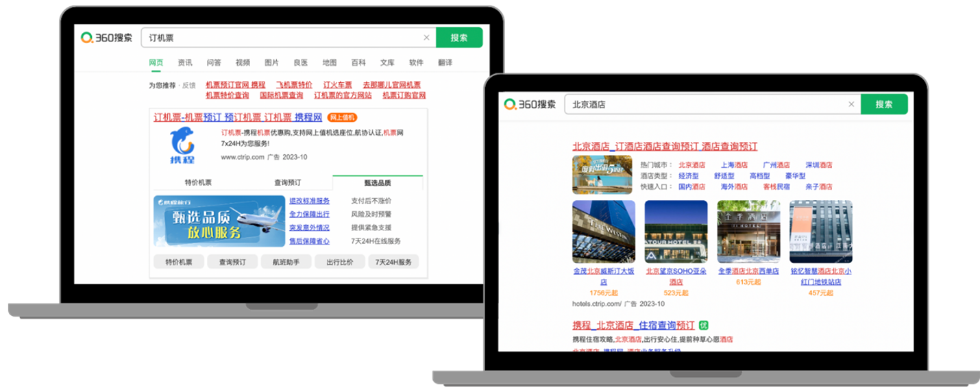
Task: Clear the 订机票 search box with the X
Action: (426, 38)
